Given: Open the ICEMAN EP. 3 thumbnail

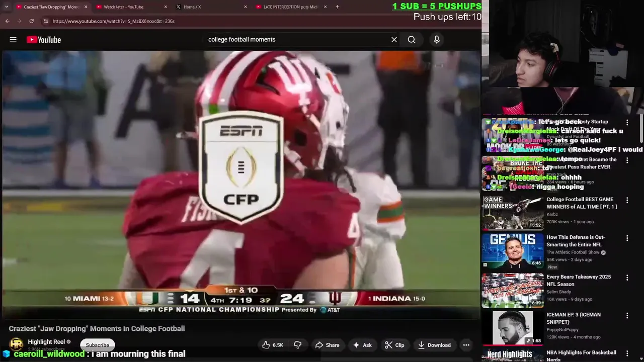Looking at the screenshot, I should 513,328.
